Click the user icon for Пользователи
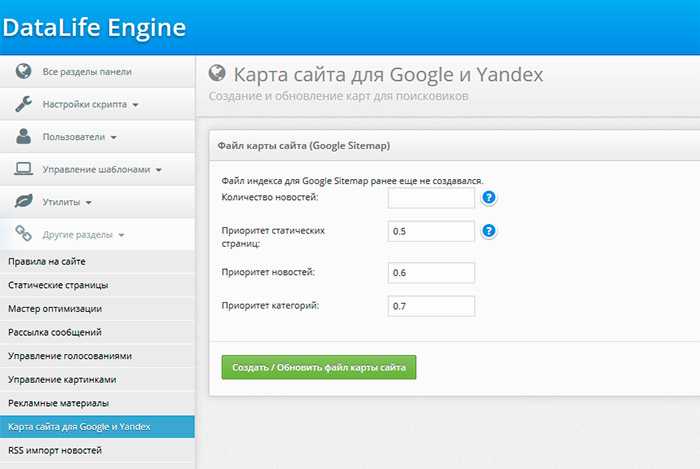The image size is (700, 469). (x=23, y=136)
